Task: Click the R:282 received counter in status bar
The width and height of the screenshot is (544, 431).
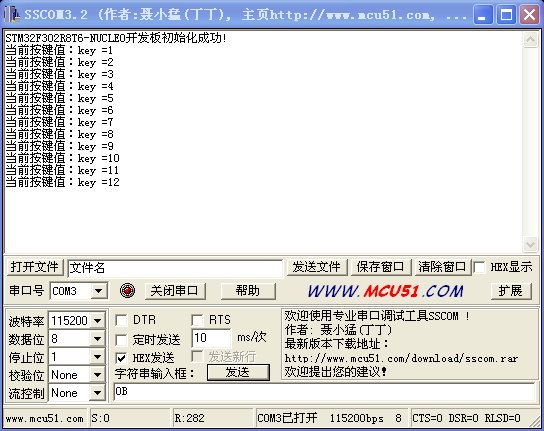Action: (x=189, y=419)
